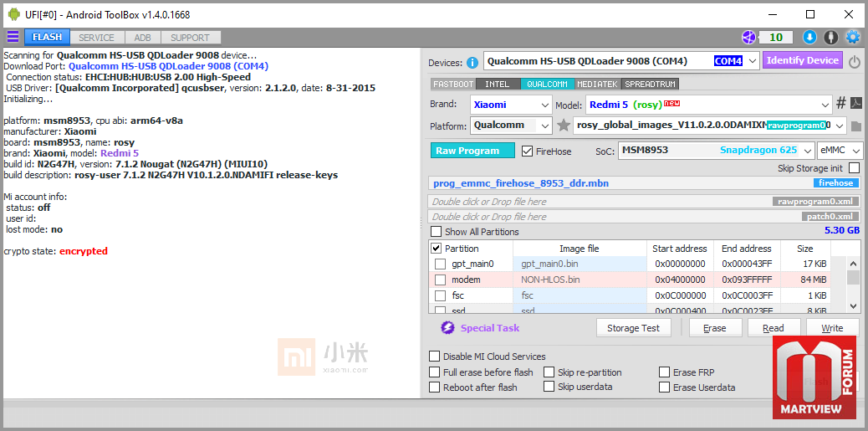The width and height of the screenshot is (868, 431).
Task: Select the QUALCOMM platform tab
Action: (547, 85)
